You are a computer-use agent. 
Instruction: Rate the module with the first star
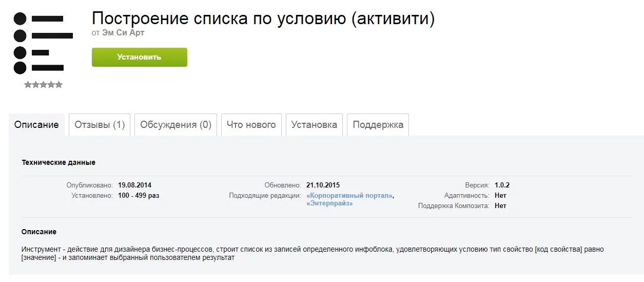point(28,85)
